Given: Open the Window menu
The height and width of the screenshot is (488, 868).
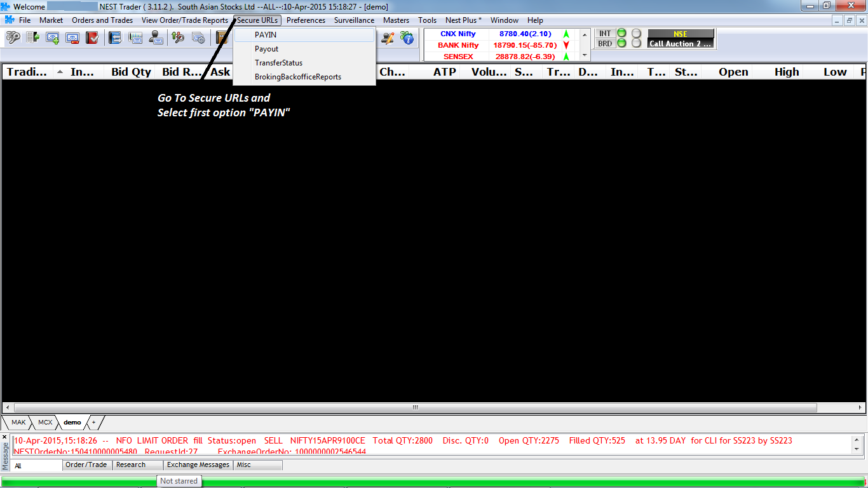Looking at the screenshot, I should [x=505, y=20].
